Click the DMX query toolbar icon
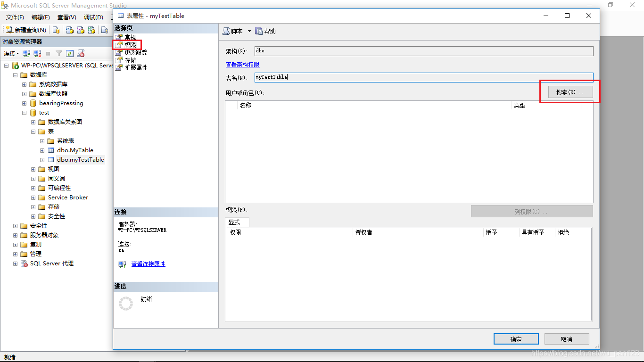 [81, 30]
